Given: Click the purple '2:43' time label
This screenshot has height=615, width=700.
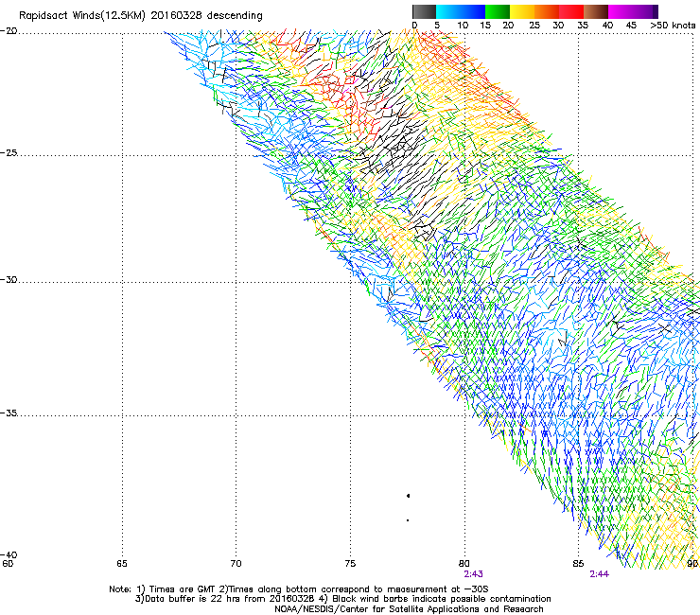Looking at the screenshot, I should click(473, 574).
